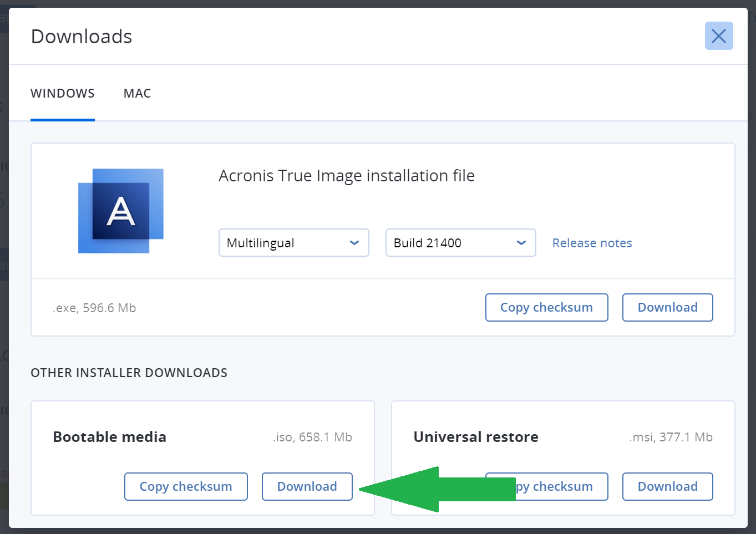756x534 pixels.
Task: Select the WINDOWS tab
Action: coord(62,93)
